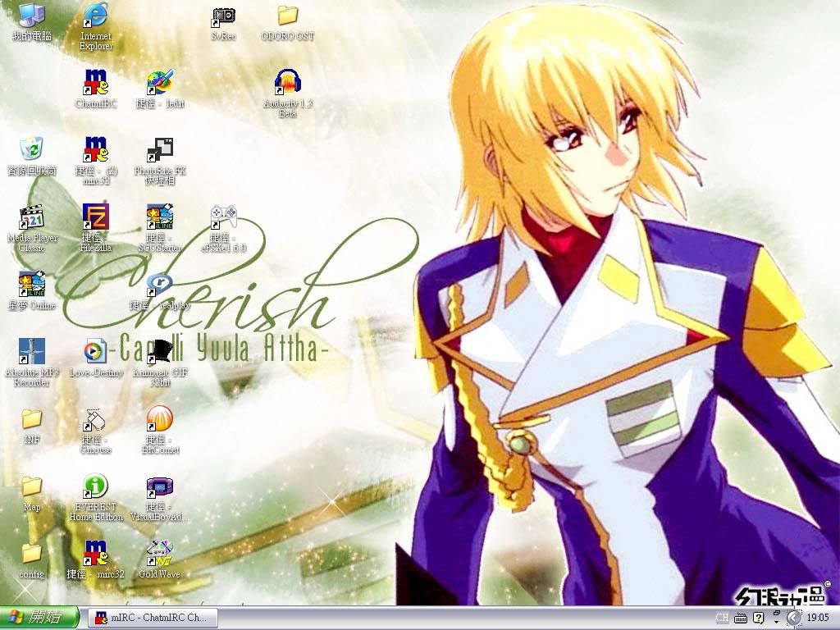Open the Audacity 1.3 Beta shortcut
This screenshot has height=630, width=840.
[x=288, y=83]
